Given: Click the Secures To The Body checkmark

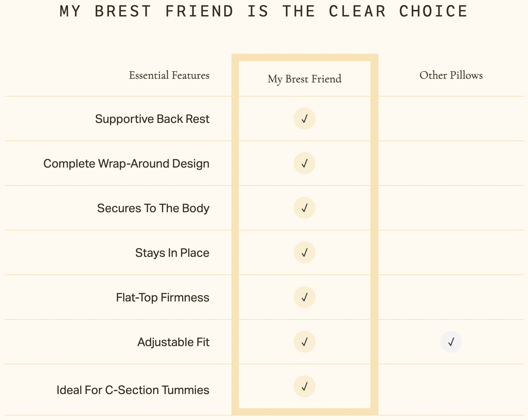Looking at the screenshot, I should pos(305,208).
